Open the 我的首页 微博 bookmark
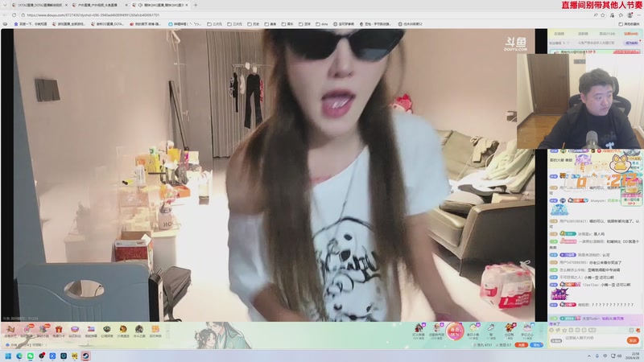The image size is (644, 362). (x=146, y=24)
